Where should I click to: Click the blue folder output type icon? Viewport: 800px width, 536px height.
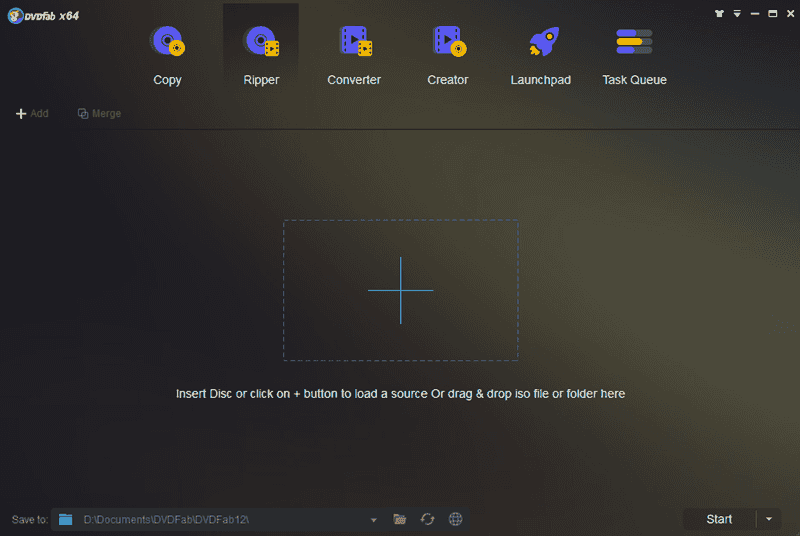click(65, 520)
